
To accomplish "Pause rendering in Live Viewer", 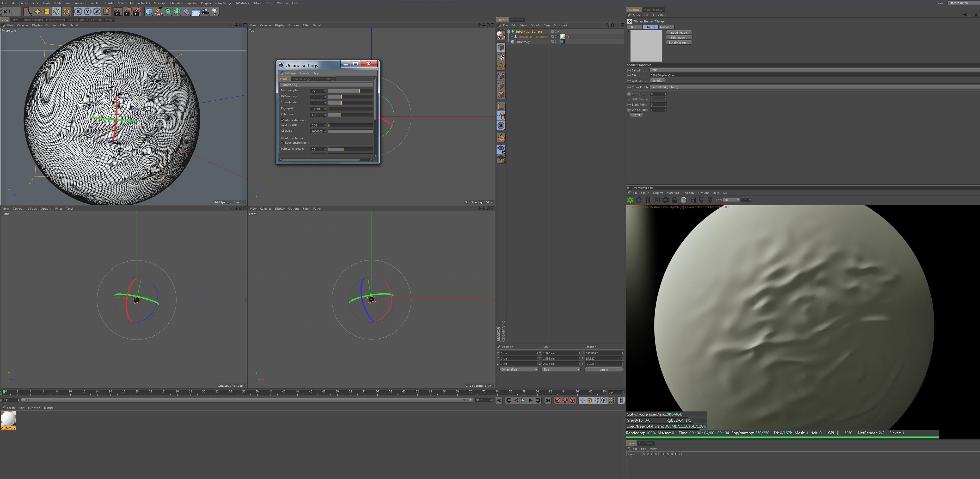I will 648,200.
